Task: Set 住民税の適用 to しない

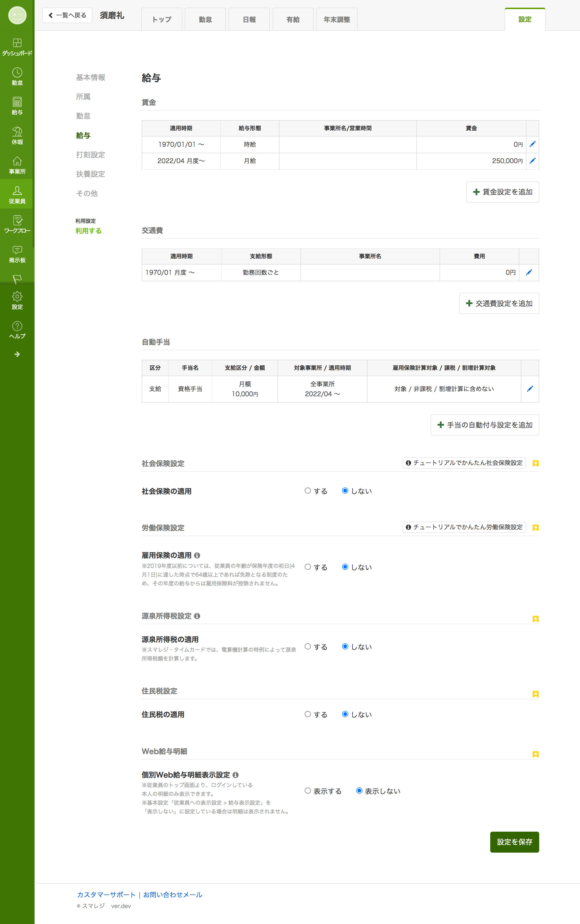Action: [345, 714]
